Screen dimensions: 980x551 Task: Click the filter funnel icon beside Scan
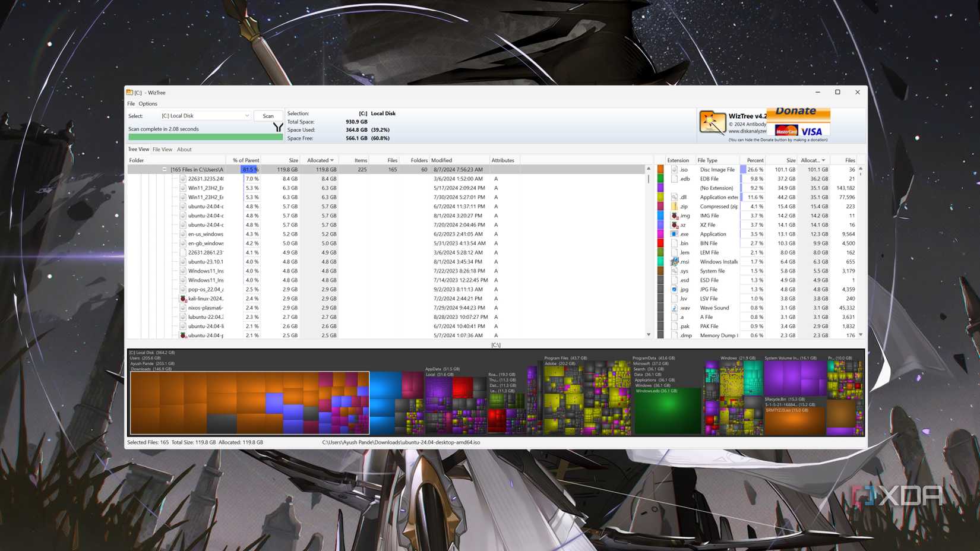pyautogui.click(x=277, y=127)
